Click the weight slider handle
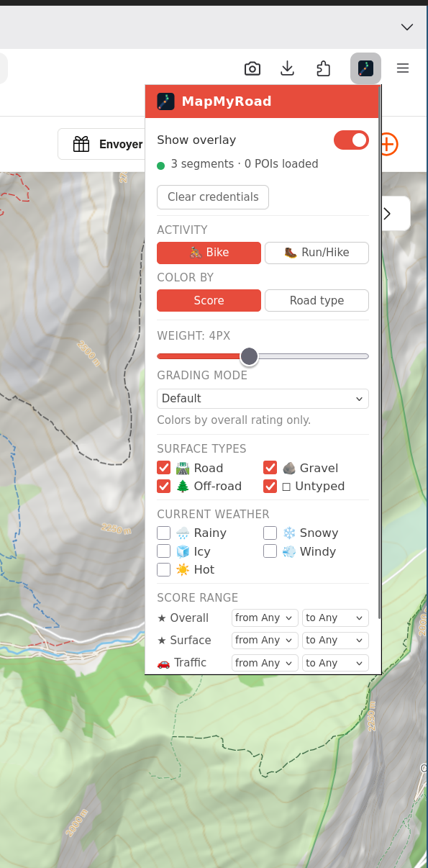The height and width of the screenshot is (868, 428). (249, 356)
